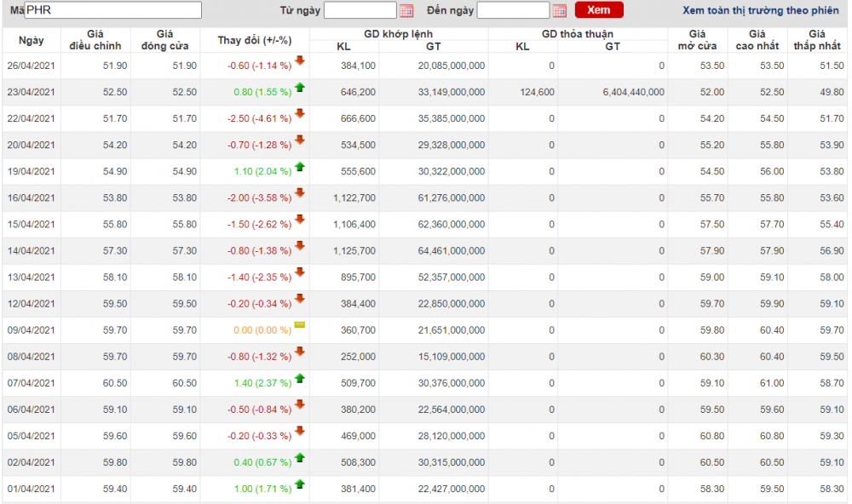Click red down arrow for 16/04/2021
Viewport: 852px width, 504px height.
coord(299,192)
